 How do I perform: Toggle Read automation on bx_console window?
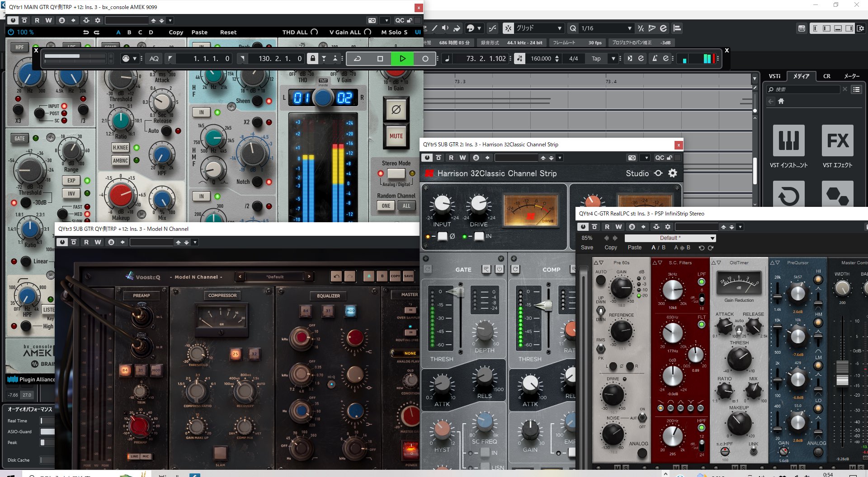point(37,20)
